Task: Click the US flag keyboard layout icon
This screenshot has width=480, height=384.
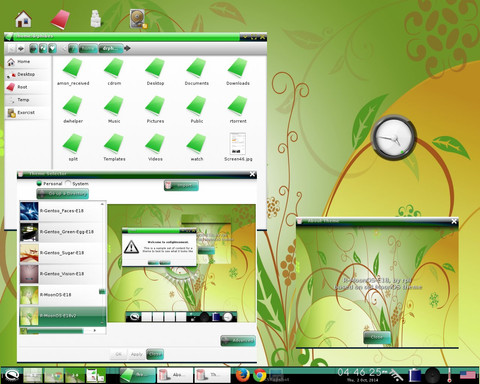Action: click(468, 375)
